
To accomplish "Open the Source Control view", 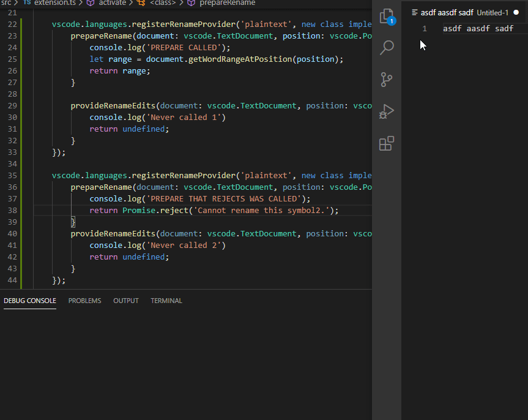I will point(387,80).
